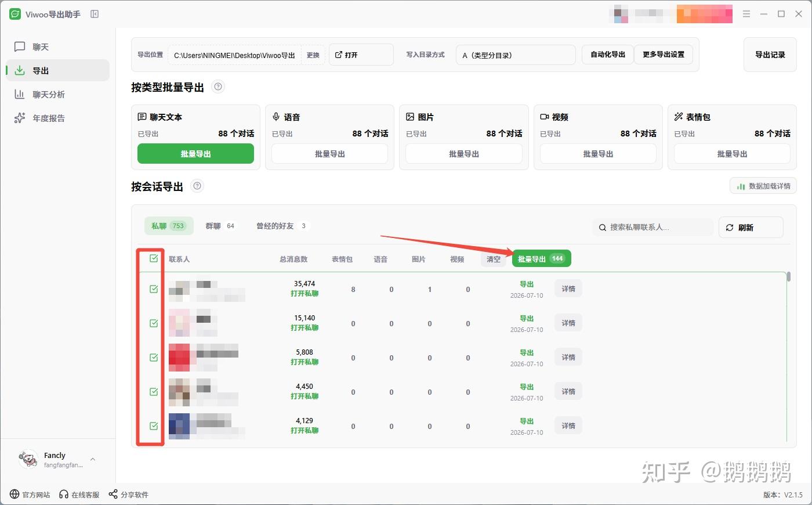The image size is (812, 505).
Task: Open the export folder with 打开
Action: pyautogui.click(x=361, y=55)
